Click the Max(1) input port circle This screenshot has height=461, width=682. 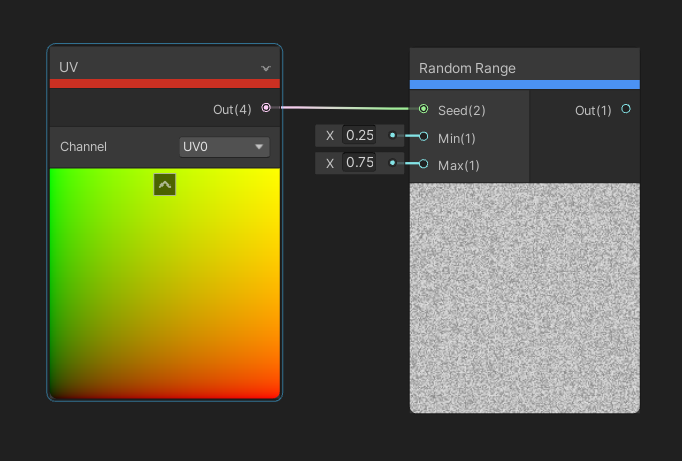[424, 163]
